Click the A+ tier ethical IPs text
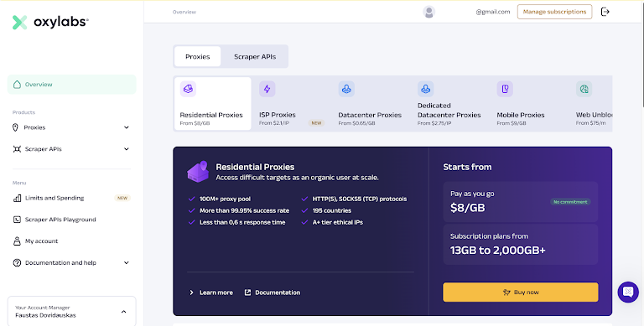Image resolution: width=644 pixels, height=326 pixels. [338, 222]
